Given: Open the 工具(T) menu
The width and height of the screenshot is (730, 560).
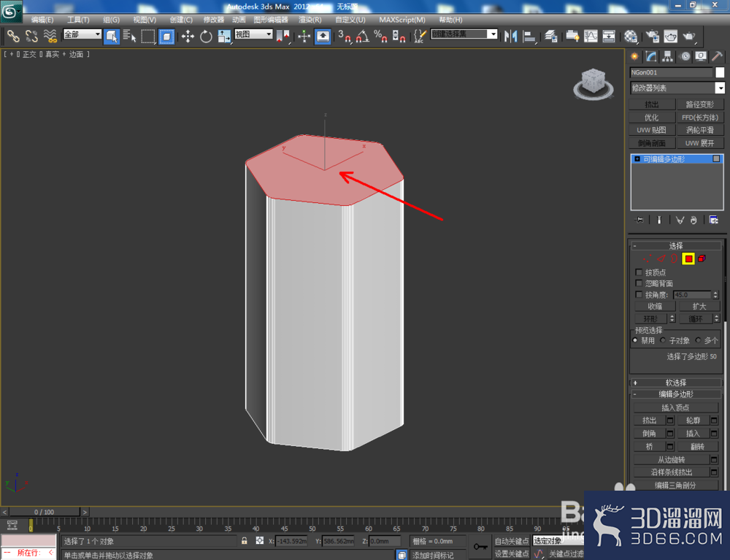Looking at the screenshot, I should pyautogui.click(x=78, y=20).
